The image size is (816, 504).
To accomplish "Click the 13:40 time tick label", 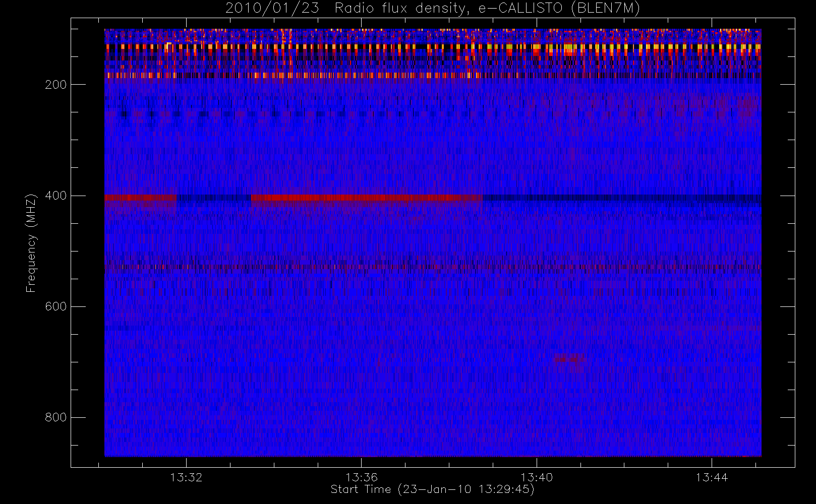I will 537,477.
